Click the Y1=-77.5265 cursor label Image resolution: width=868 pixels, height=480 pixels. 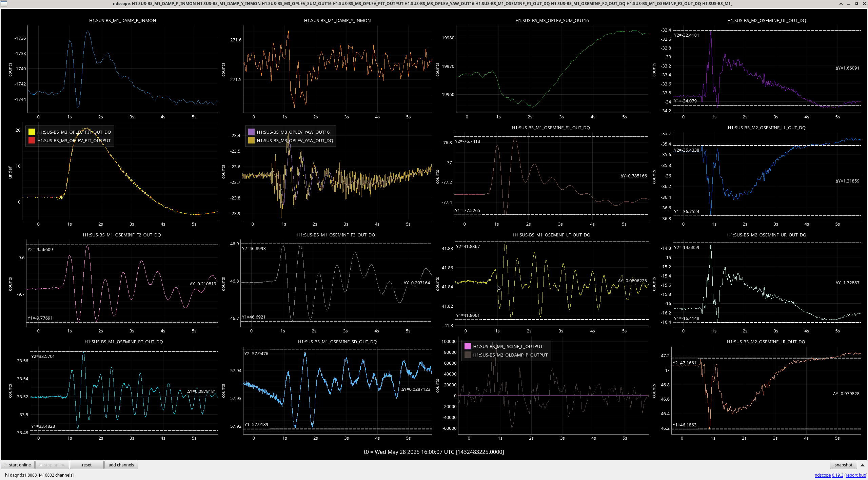[468, 210]
